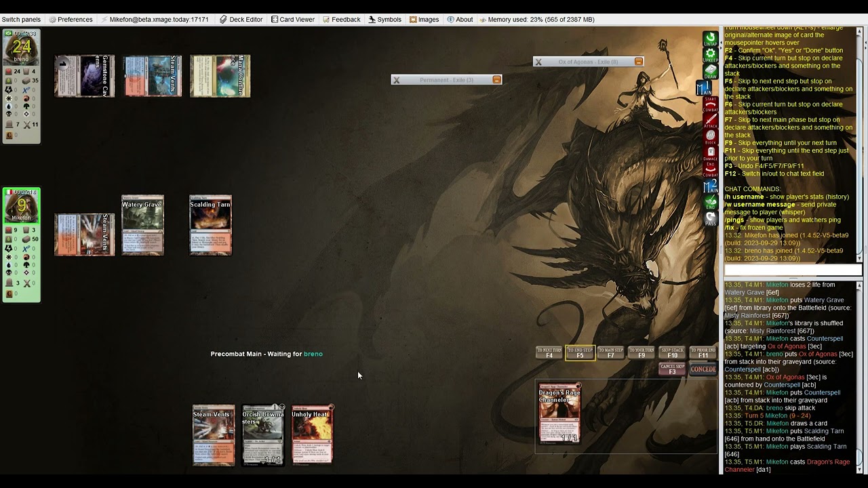Open the Card Viewer
868x488 pixels.
[x=293, y=20]
